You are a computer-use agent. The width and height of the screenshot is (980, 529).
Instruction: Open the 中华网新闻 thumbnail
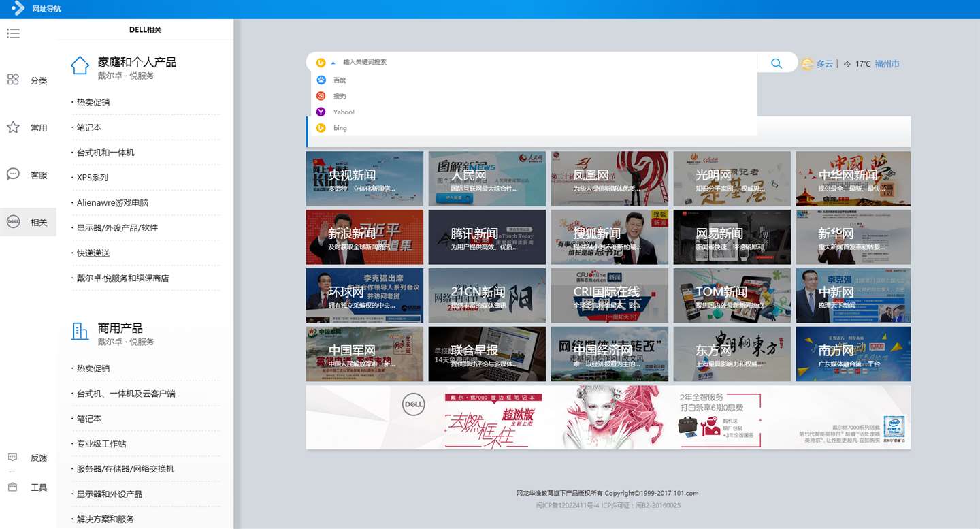[x=853, y=178]
